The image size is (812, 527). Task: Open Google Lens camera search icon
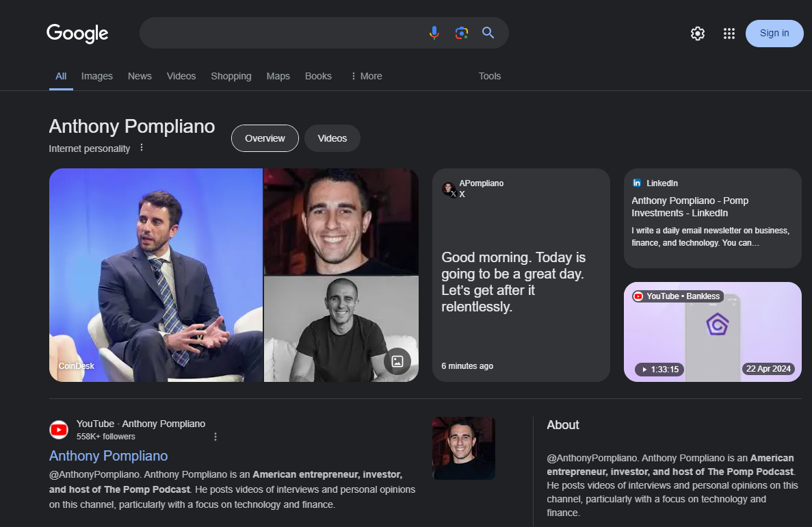[461, 32]
